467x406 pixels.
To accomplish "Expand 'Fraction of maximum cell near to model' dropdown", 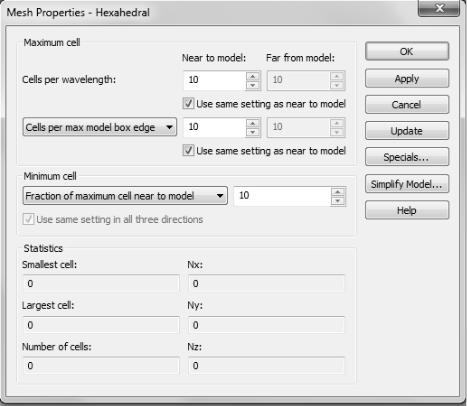I will click(x=125, y=196).
